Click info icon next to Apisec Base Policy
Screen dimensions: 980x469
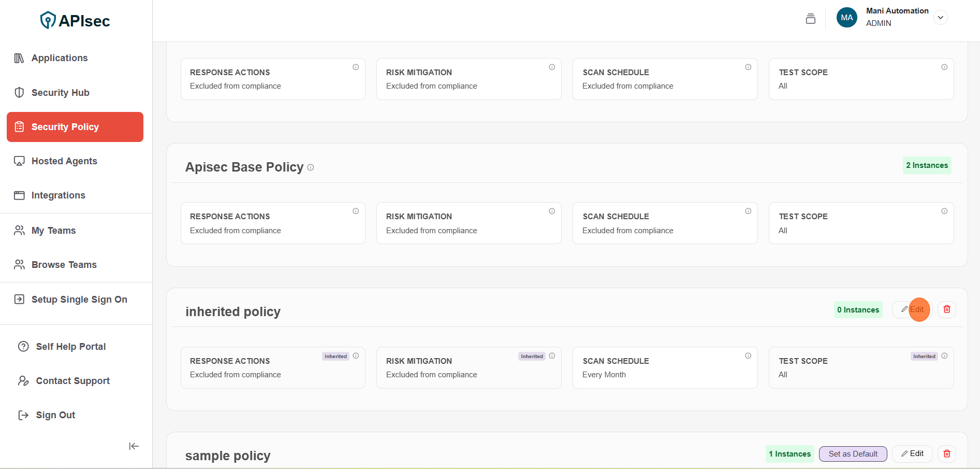point(311,167)
